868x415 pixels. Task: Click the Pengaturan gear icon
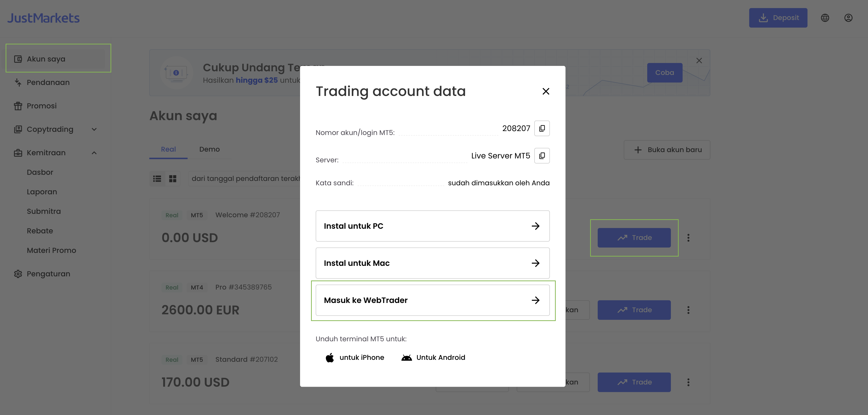point(18,274)
